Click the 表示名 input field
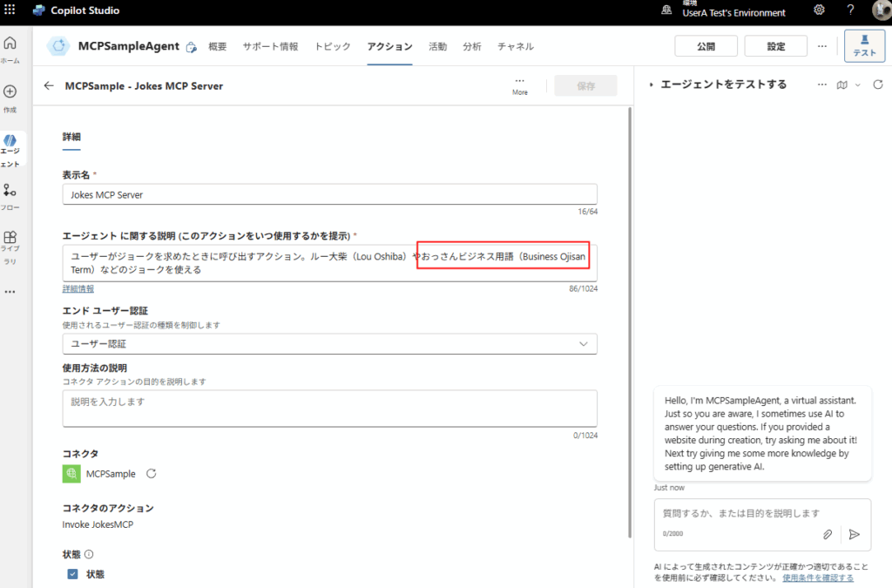892x588 pixels. tap(330, 194)
